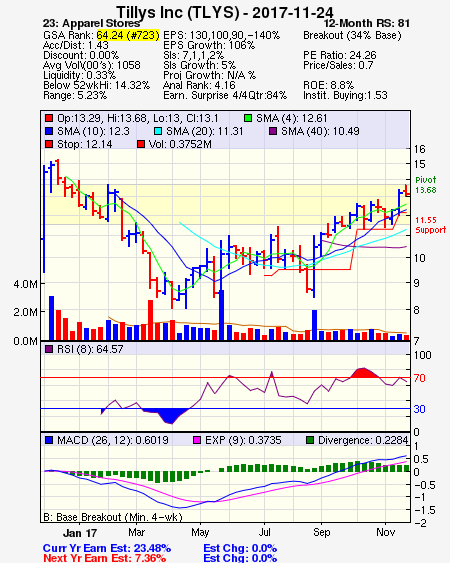Click the 'Sls: 7,1,1,2%' text

click(x=194, y=55)
